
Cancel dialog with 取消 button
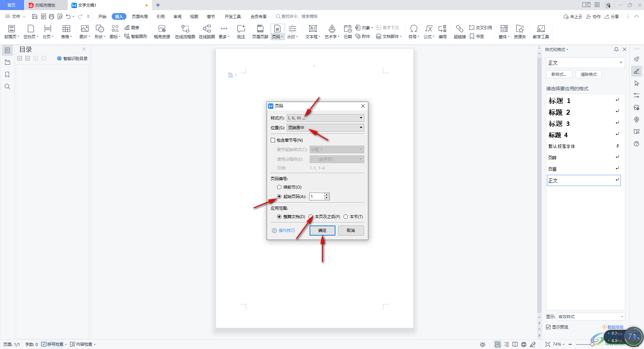[x=351, y=231]
